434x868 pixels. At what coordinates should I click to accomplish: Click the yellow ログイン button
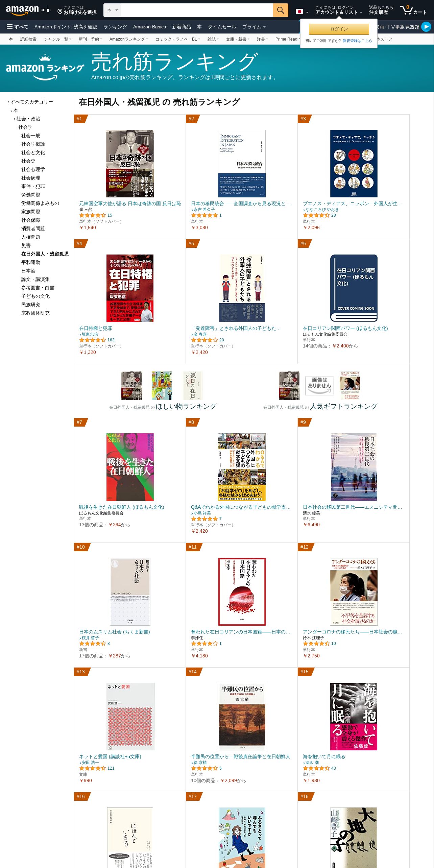[339, 29]
